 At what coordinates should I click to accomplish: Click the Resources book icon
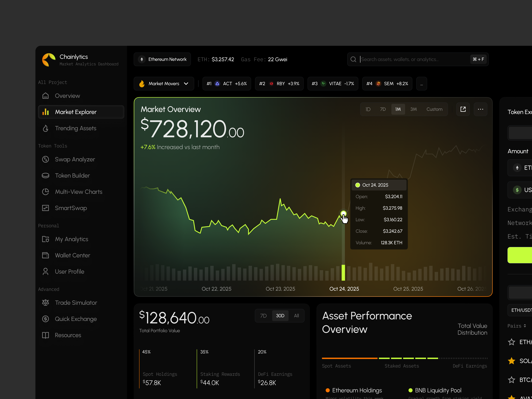coord(45,335)
